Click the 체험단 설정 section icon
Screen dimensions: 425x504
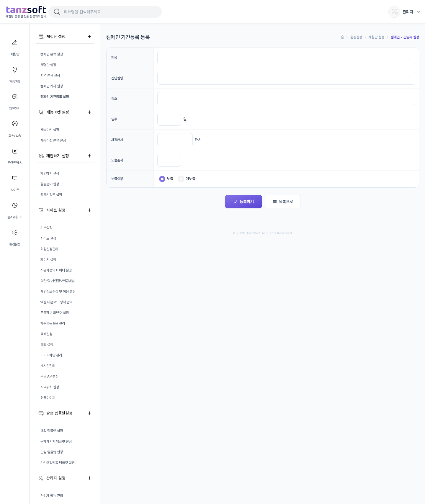[41, 37]
